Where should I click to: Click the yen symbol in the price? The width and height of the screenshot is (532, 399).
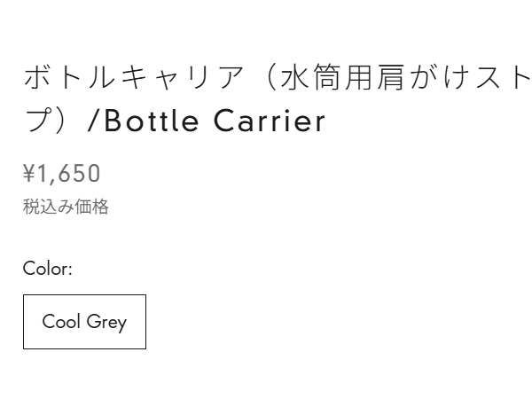click(28, 173)
